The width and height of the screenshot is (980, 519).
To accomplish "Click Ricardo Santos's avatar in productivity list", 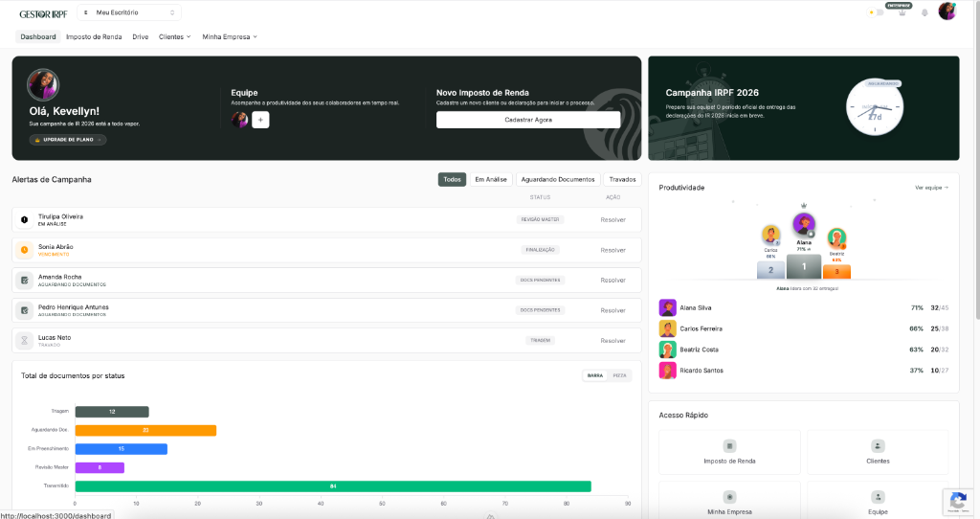I will (667, 371).
